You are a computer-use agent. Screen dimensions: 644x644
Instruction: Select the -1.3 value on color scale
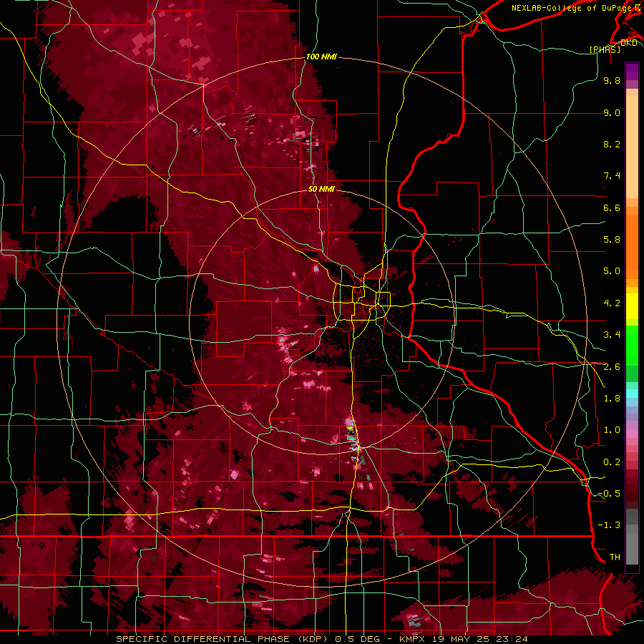[x=609, y=525]
